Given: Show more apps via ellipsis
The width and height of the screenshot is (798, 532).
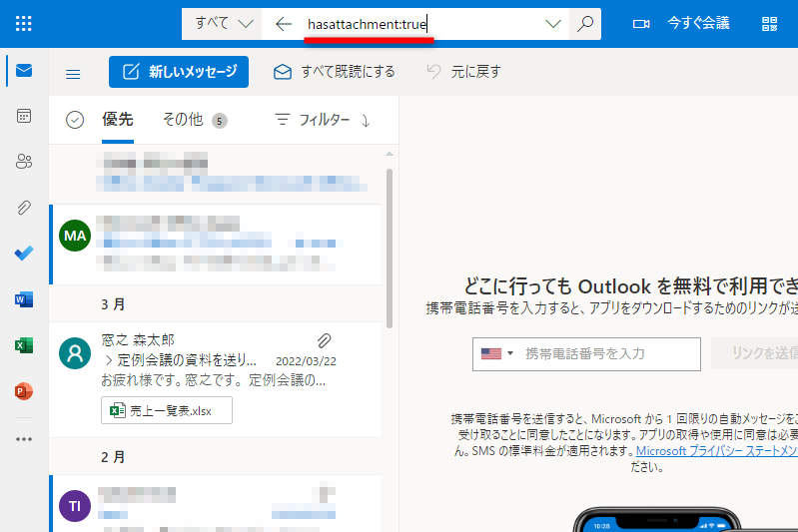Looking at the screenshot, I should coord(24,439).
